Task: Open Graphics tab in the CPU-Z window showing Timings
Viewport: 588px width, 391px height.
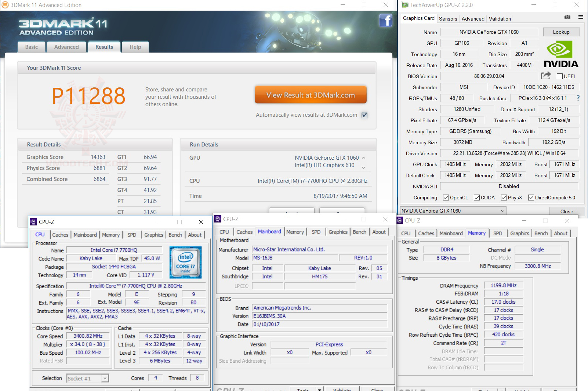Action: [x=520, y=233]
